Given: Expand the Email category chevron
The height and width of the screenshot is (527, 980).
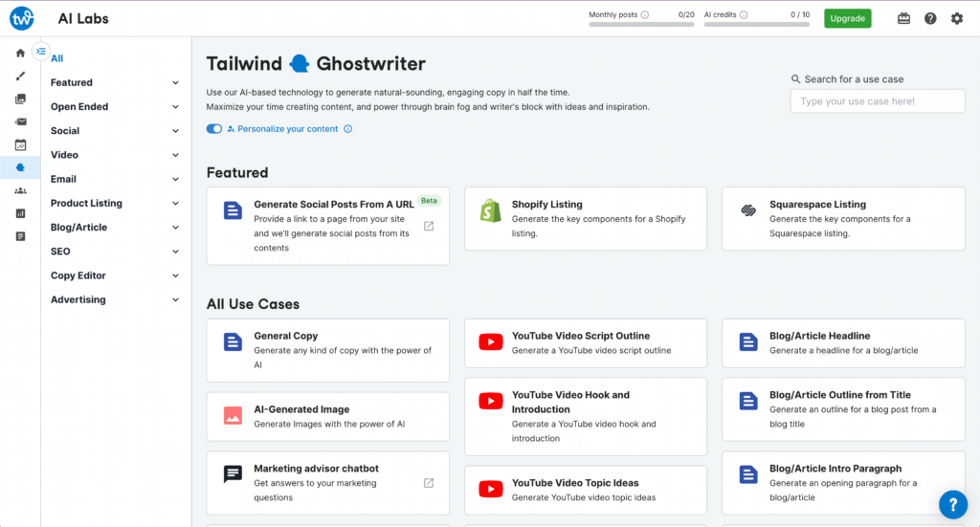Looking at the screenshot, I should click(x=176, y=179).
